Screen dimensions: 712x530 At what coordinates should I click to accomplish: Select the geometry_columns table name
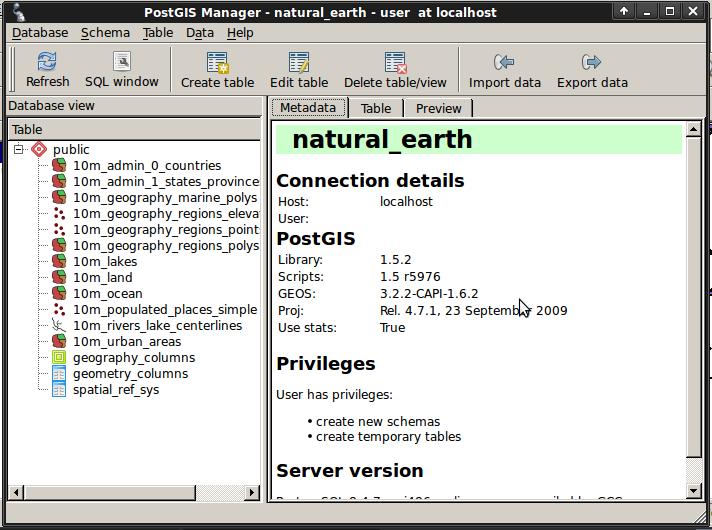tap(130, 374)
